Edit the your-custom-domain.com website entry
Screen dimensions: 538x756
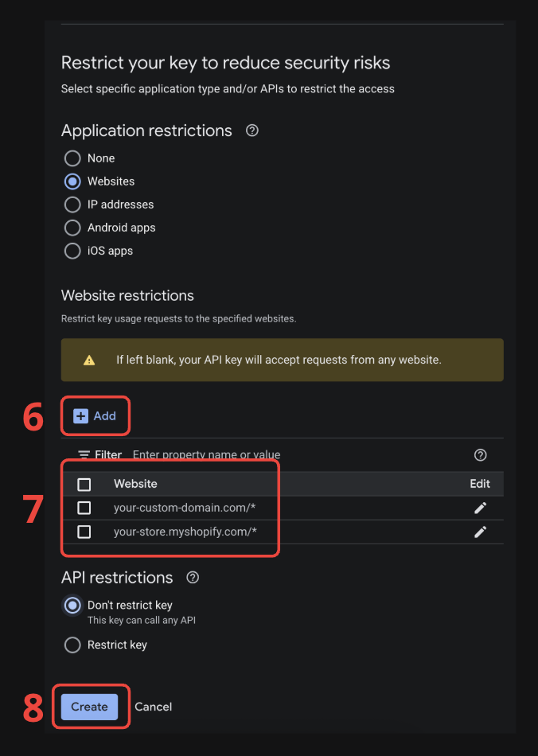point(480,509)
